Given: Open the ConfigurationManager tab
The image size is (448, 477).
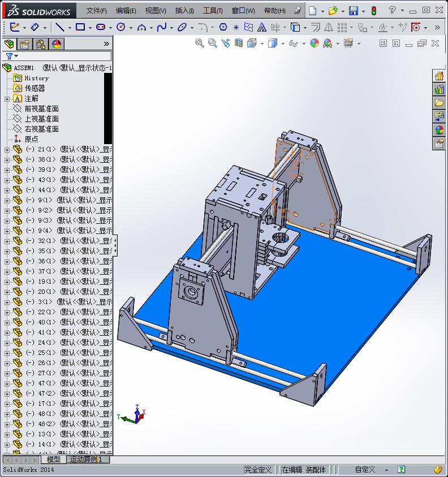Looking at the screenshot, I should click(41, 44).
